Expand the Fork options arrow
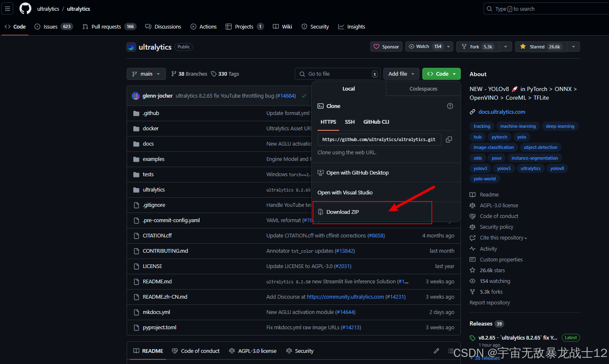 (505, 47)
